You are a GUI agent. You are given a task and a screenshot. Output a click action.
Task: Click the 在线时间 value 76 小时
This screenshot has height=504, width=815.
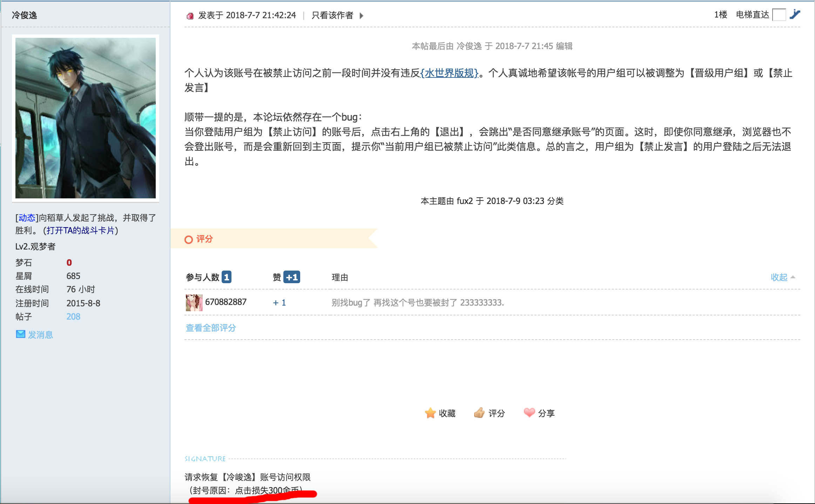tap(81, 289)
